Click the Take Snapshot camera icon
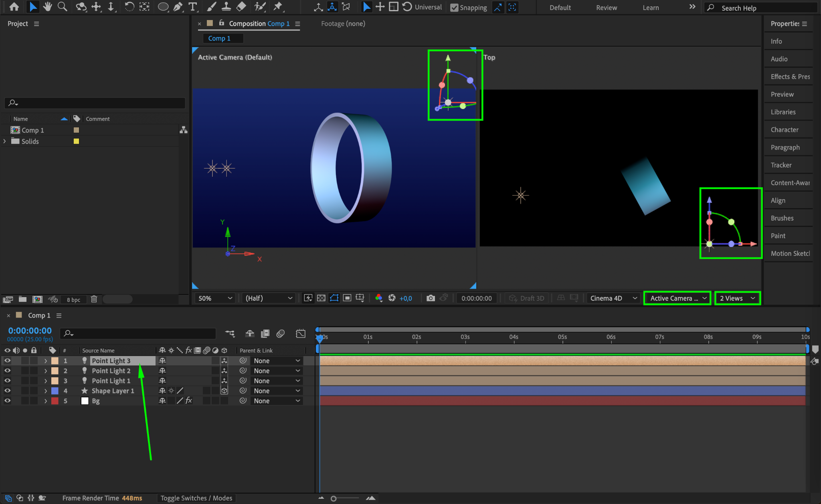The height and width of the screenshot is (504, 821). [x=431, y=298]
